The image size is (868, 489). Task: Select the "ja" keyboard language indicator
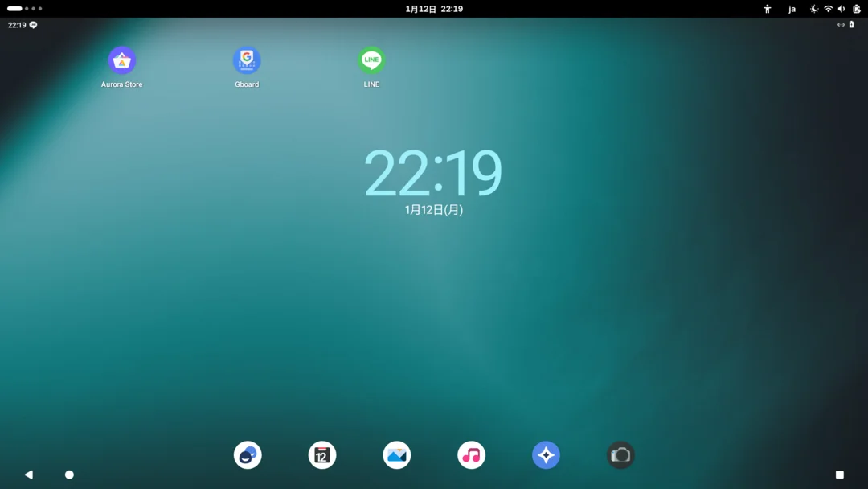792,9
